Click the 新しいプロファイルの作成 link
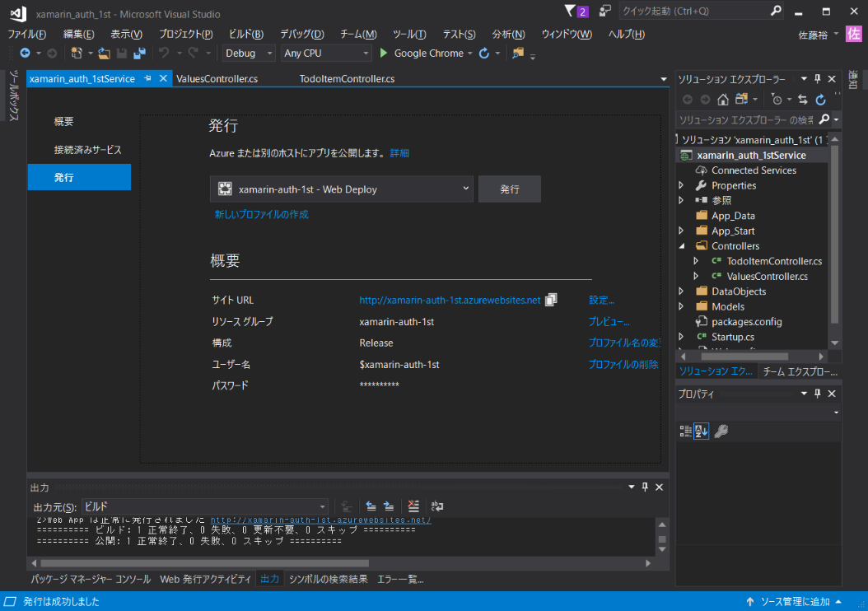This screenshot has width=868, height=611. coord(261,214)
